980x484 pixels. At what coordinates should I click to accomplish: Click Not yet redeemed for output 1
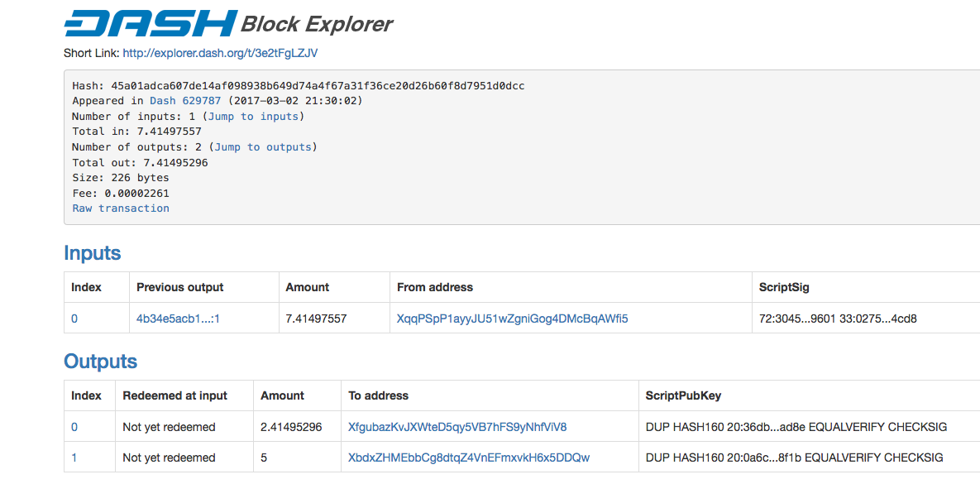[169, 458]
